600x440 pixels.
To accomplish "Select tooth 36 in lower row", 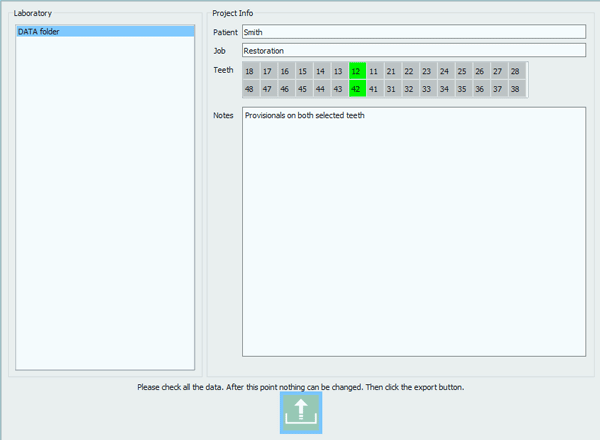I will (480, 89).
